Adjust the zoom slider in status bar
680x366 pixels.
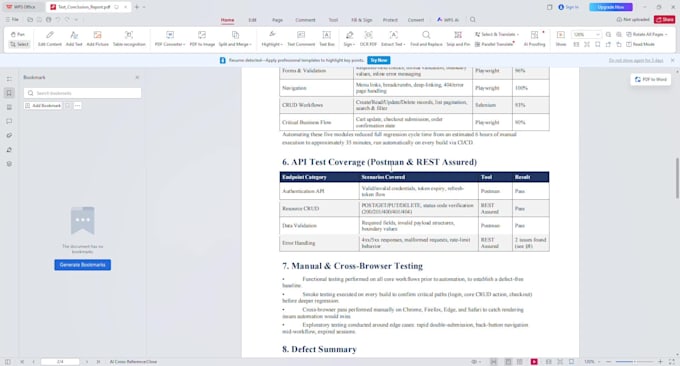pos(633,362)
